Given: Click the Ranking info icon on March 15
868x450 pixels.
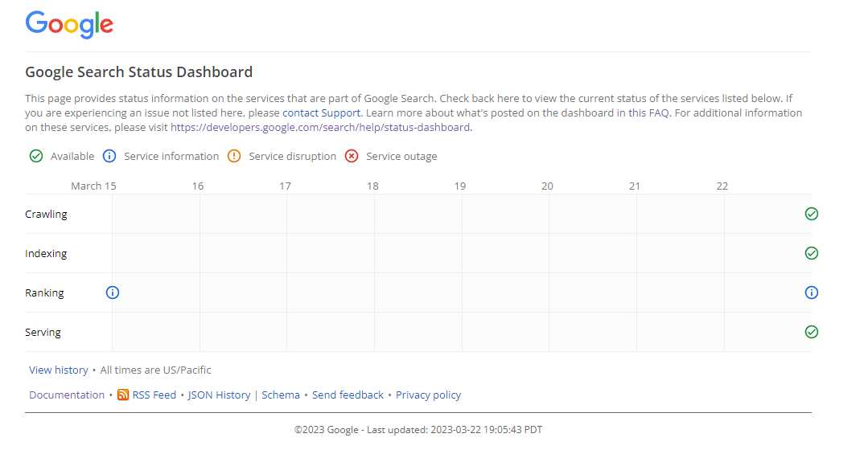Looking at the screenshot, I should (x=113, y=292).
